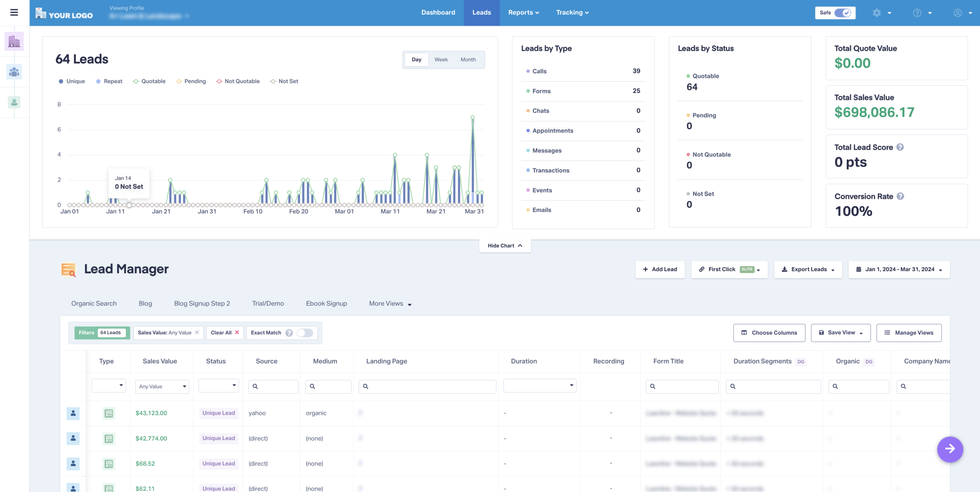This screenshot has height=492, width=980.
Task: Open the Jan 1 - Mar 31 date range picker
Action: (899, 269)
